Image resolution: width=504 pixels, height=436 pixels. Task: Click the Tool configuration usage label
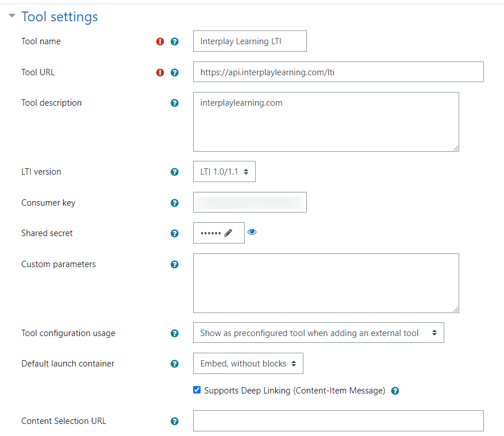click(x=68, y=333)
